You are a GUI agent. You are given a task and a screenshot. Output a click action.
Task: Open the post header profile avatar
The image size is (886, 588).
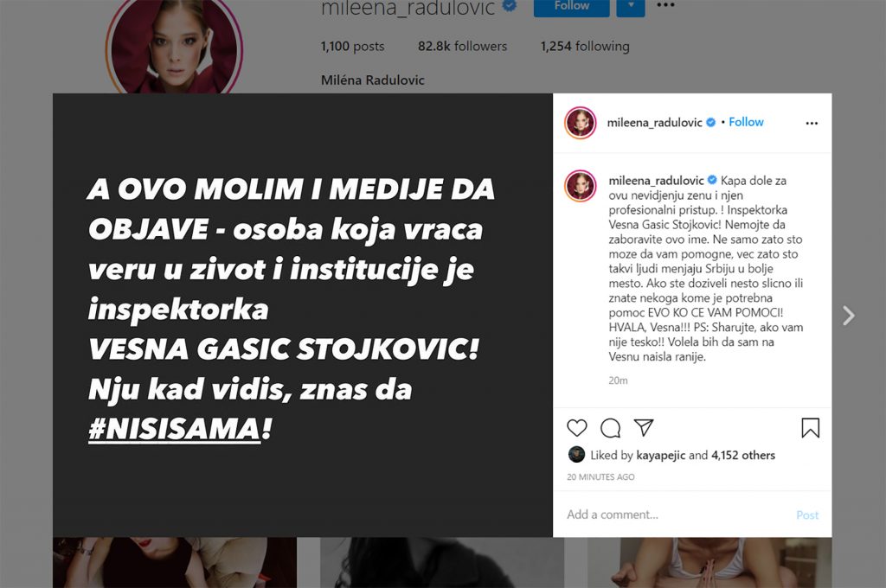(581, 123)
